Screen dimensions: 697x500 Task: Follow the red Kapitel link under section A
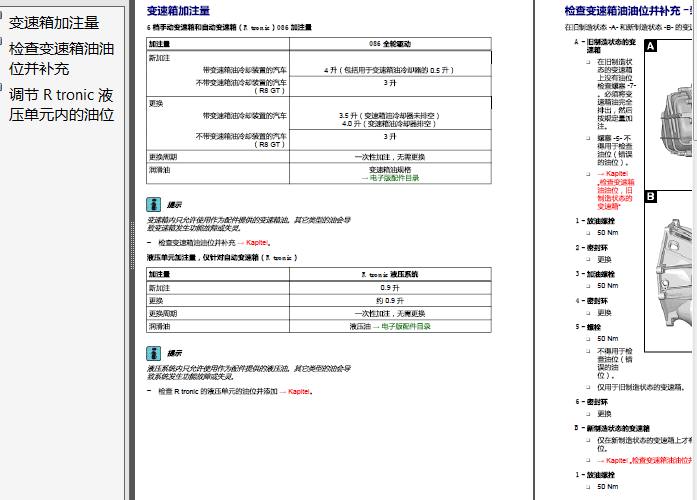click(616, 190)
